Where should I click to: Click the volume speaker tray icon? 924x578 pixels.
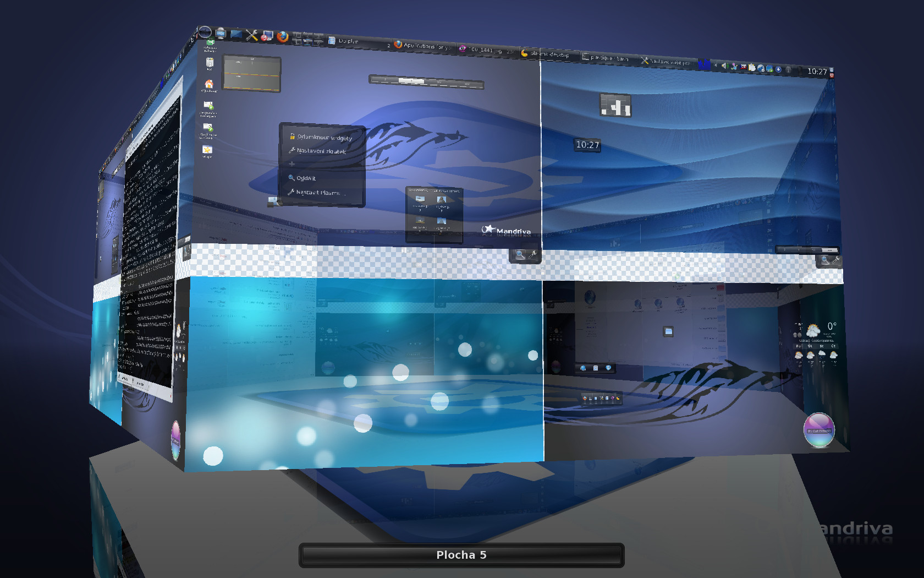[724, 66]
